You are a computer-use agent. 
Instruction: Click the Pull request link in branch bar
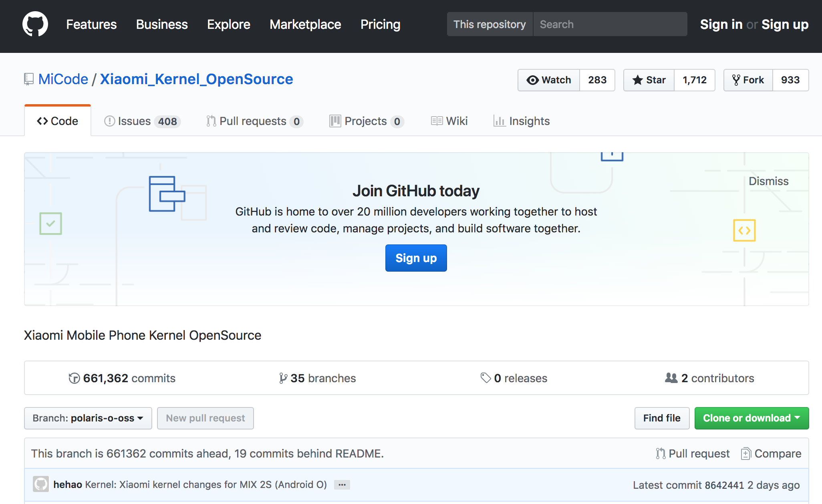[693, 454]
